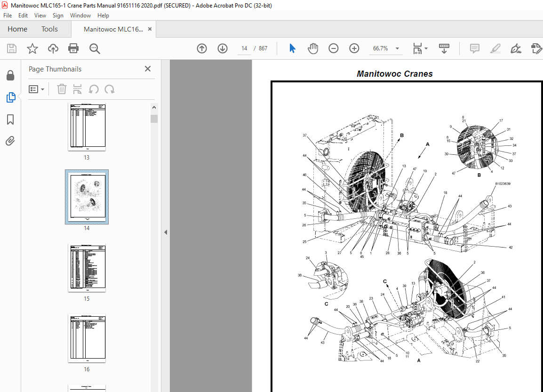Go to the next page arrow
This screenshot has height=392, width=543.
(223, 48)
